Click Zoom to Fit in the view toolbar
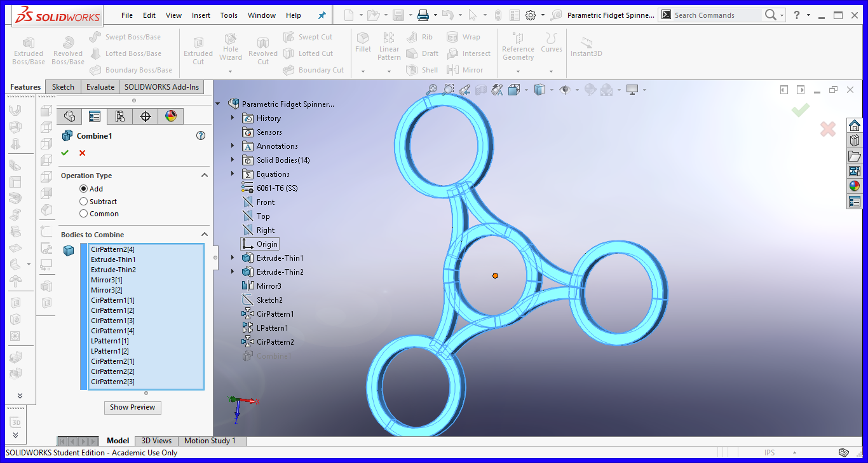Screen dimensions: 868x463 coord(432,89)
